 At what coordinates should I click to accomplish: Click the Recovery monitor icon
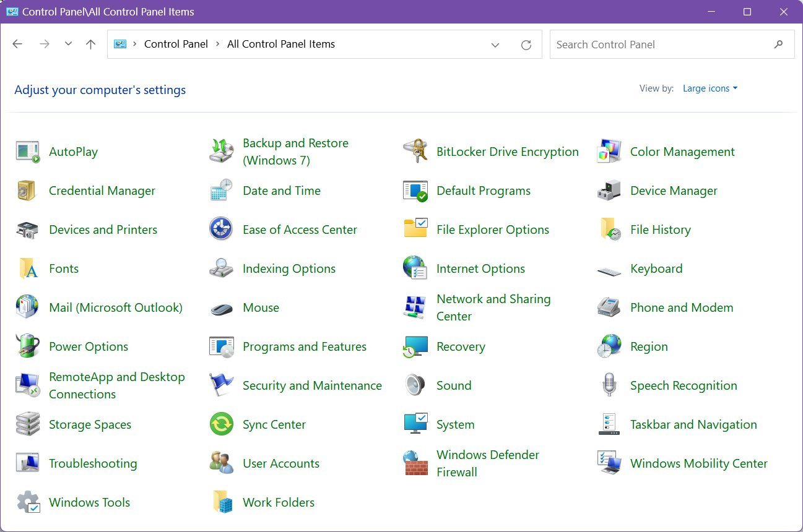415,346
